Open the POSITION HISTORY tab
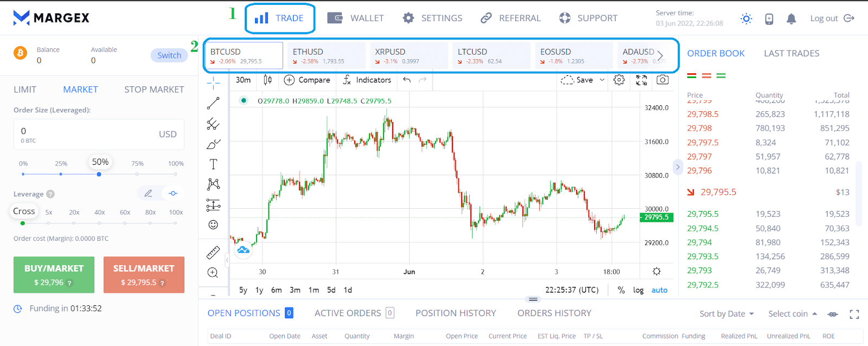The image size is (868, 346). point(456,313)
